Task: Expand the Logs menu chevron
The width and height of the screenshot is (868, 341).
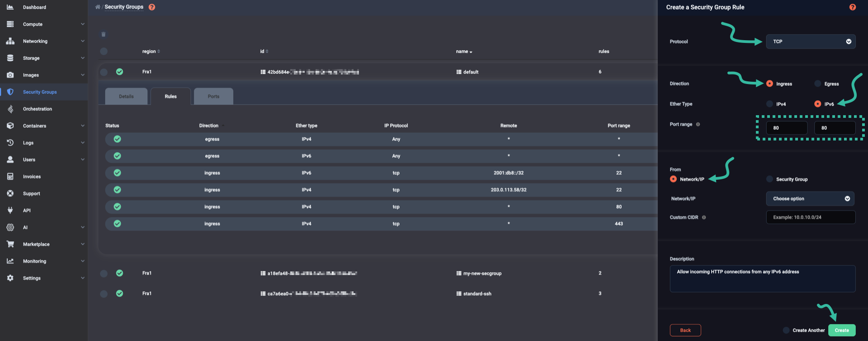Action: tap(83, 143)
